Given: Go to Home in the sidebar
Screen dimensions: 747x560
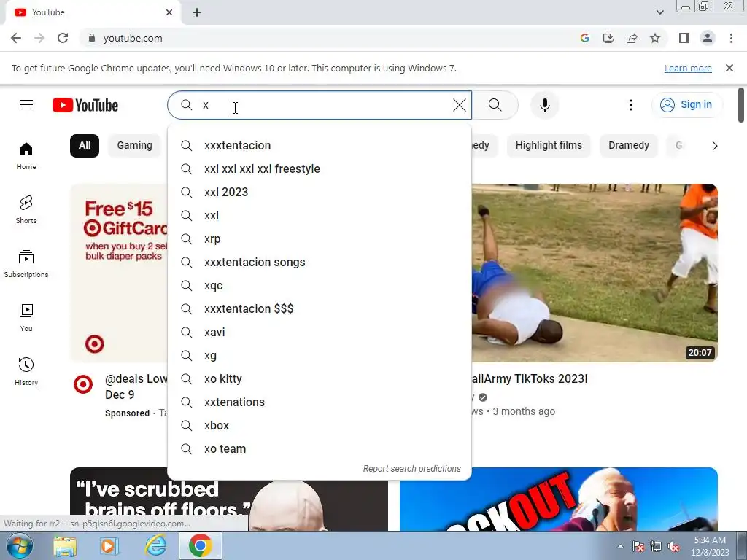Looking at the screenshot, I should [26, 156].
